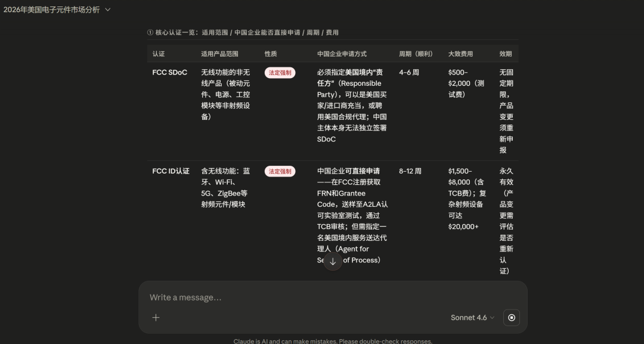The height and width of the screenshot is (344, 644).
Task: Click the stop response button
Action: point(512,317)
